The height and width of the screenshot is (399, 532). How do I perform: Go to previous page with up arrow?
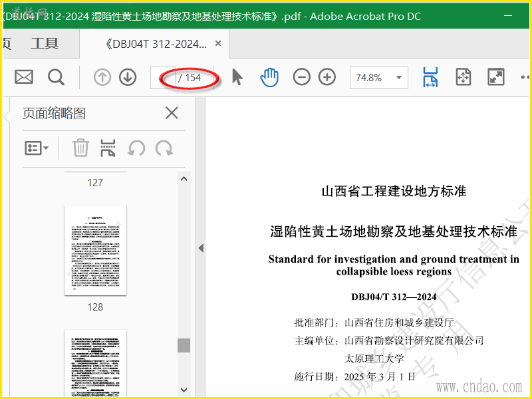click(102, 77)
